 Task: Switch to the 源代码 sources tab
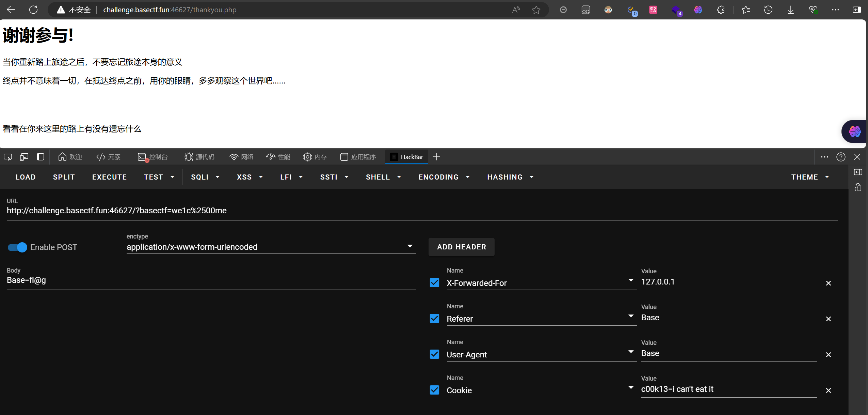click(199, 157)
